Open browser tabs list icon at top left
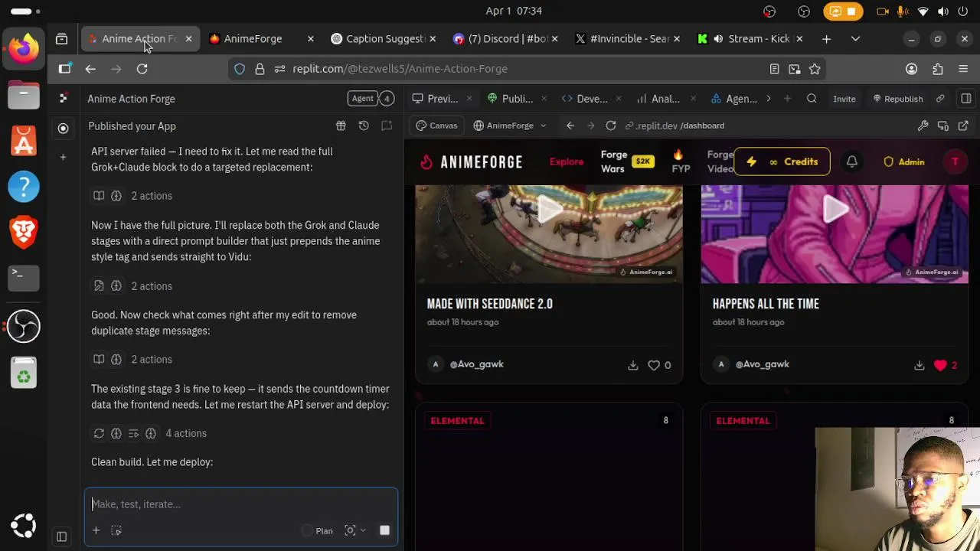Image resolution: width=980 pixels, height=551 pixels. click(x=62, y=38)
